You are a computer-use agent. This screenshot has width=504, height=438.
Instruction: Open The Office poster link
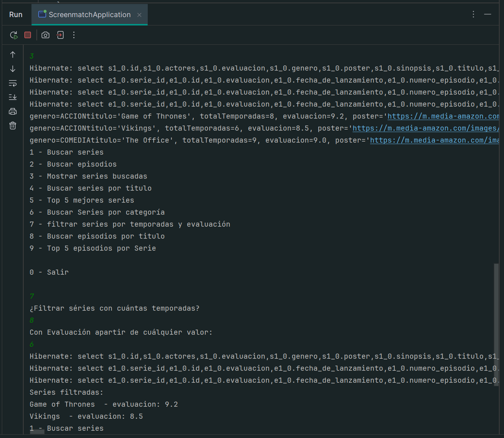click(x=434, y=140)
